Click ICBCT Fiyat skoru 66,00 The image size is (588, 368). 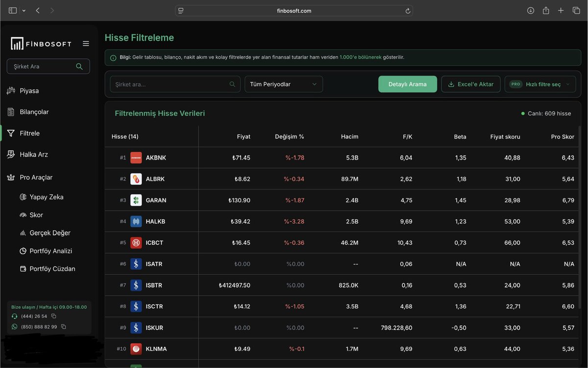pyautogui.click(x=513, y=242)
